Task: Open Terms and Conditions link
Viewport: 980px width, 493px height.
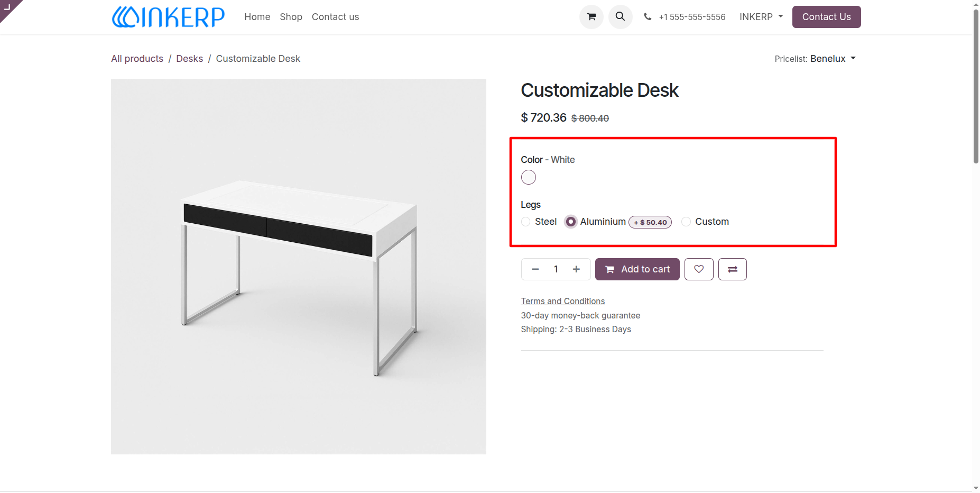Action: [x=563, y=301]
